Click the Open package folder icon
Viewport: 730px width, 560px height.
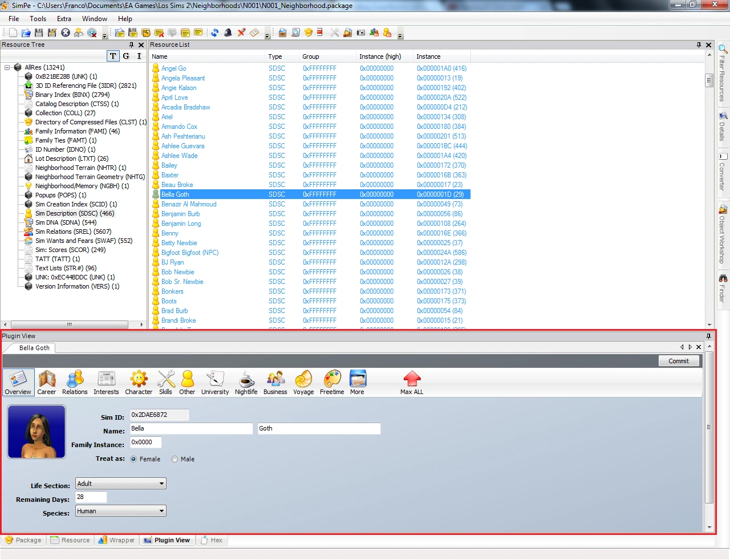[26, 33]
